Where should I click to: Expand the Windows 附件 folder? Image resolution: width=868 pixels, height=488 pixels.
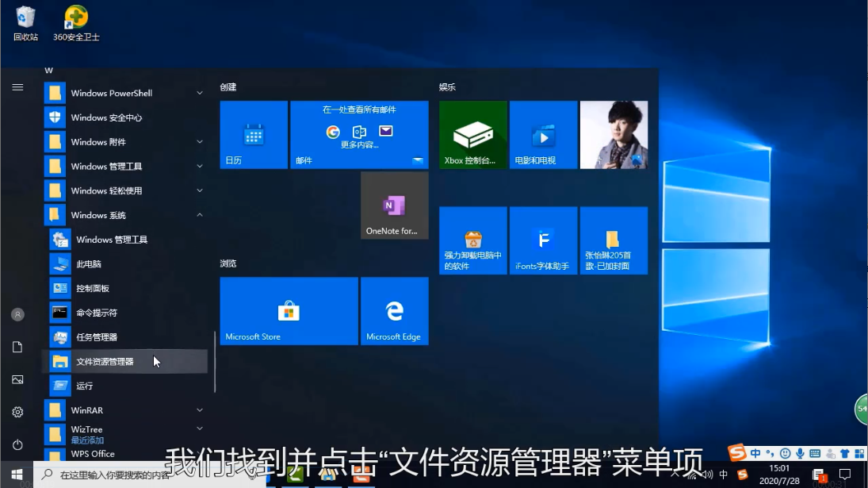(x=200, y=142)
